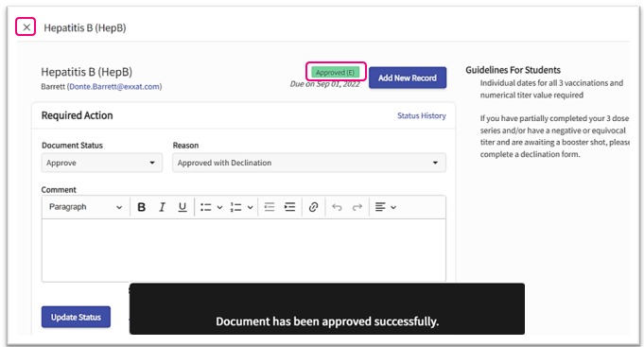Screen dimensions: 644x347
Task: Open the Status History link
Action: coord(422,115)
